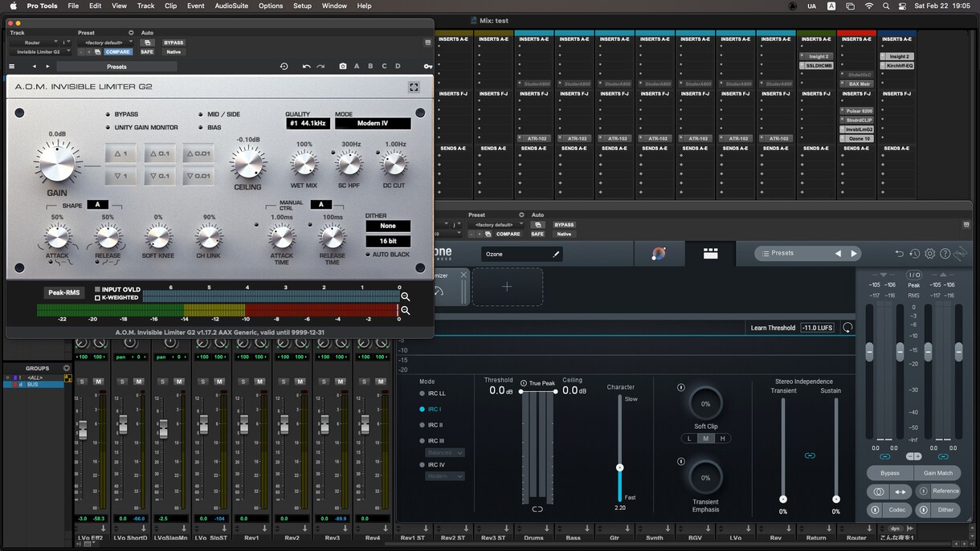980x551 pixels.
Task: Open the Setup menu
Action: point(302,6)
